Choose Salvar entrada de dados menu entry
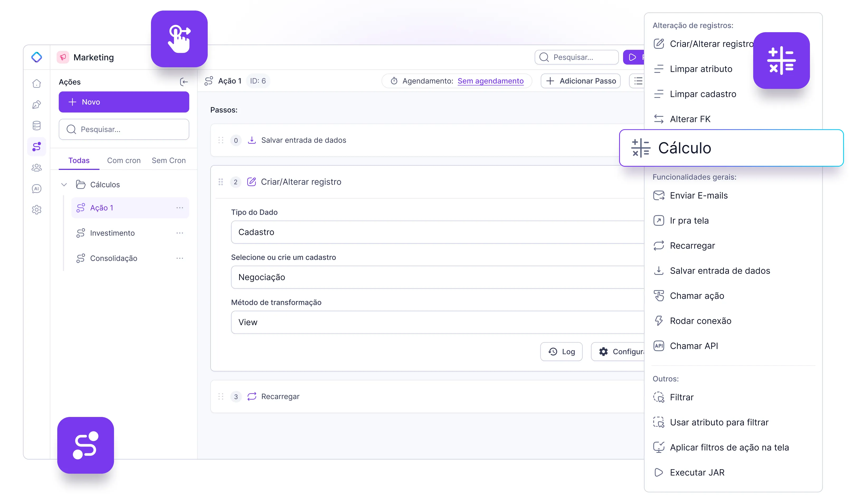 [711, 271]
